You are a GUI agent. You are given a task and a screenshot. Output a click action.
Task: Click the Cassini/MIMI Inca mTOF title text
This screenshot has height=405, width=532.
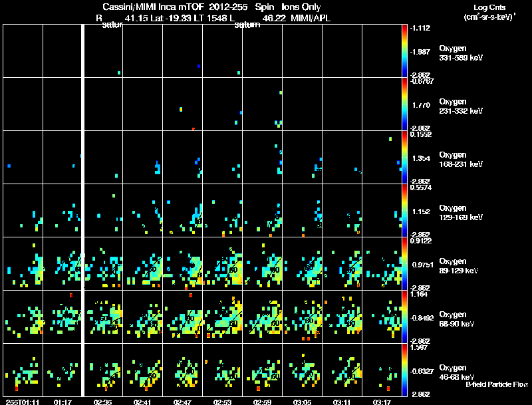pos(153,7)
